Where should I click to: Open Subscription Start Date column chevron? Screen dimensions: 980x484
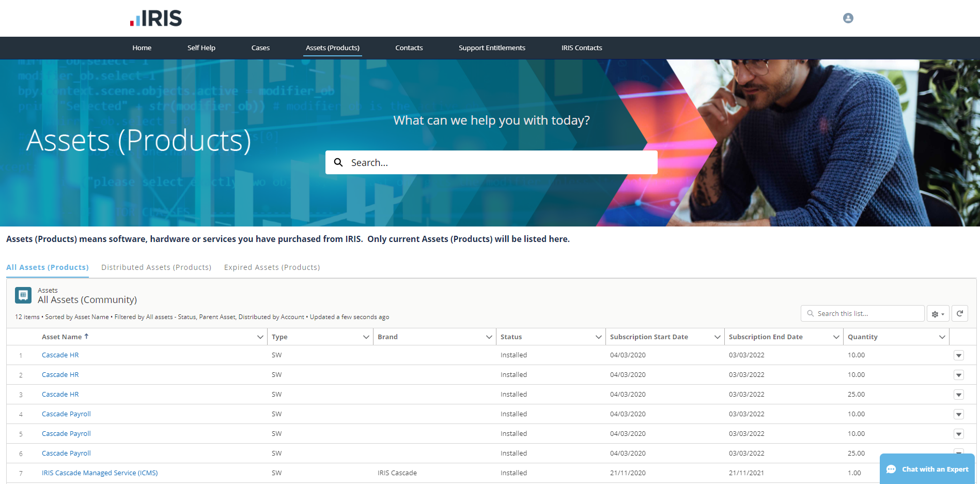718,337
